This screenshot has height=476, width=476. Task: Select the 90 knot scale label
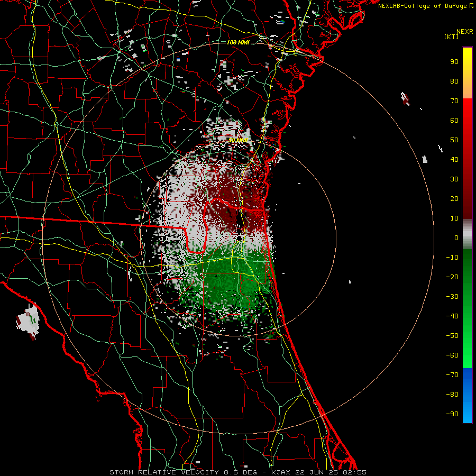coord(454,62)
